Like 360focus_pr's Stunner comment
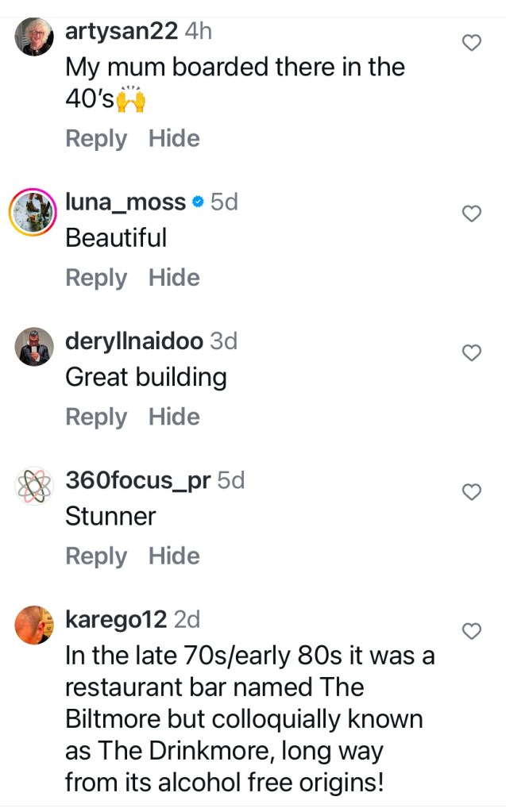Viewport: 506px width, 812px height. click(x=472, y=492)
